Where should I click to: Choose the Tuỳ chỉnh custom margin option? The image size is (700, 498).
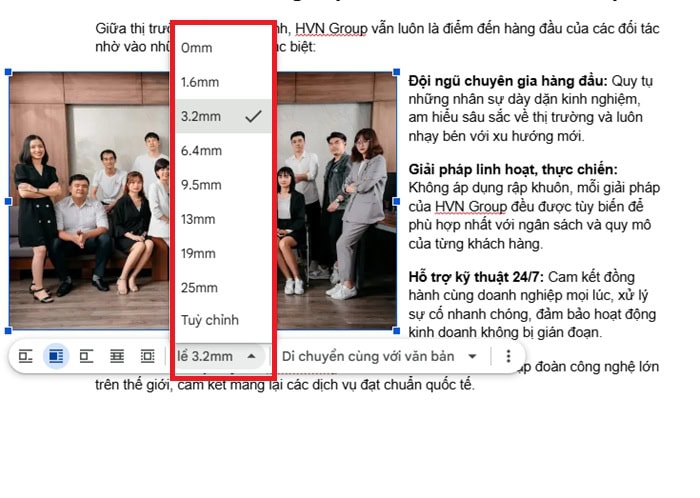coord(223,320)
